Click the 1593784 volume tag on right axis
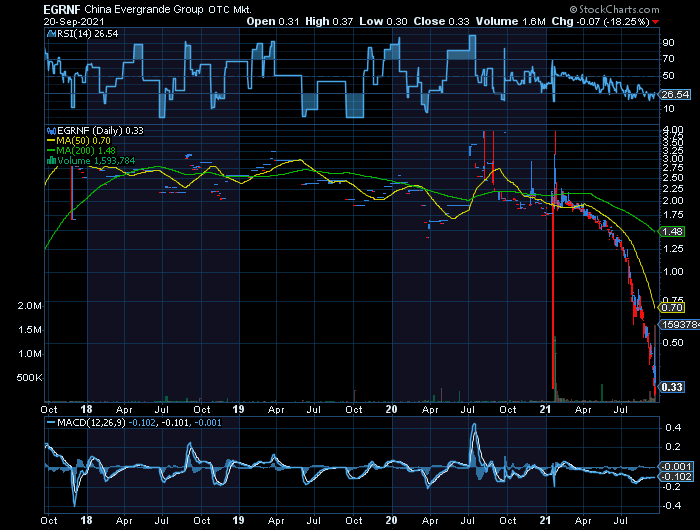This screenshot has height=530, width=700. [679, 325]
